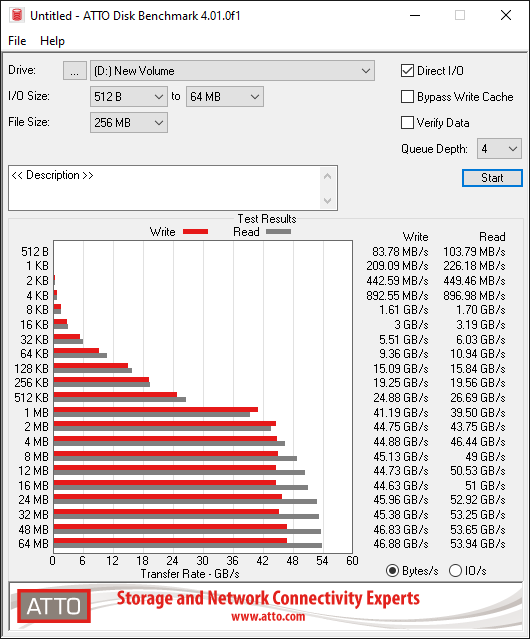
Task: Click the 16 MB read value 51 GB/s
Action: [486, 486]
